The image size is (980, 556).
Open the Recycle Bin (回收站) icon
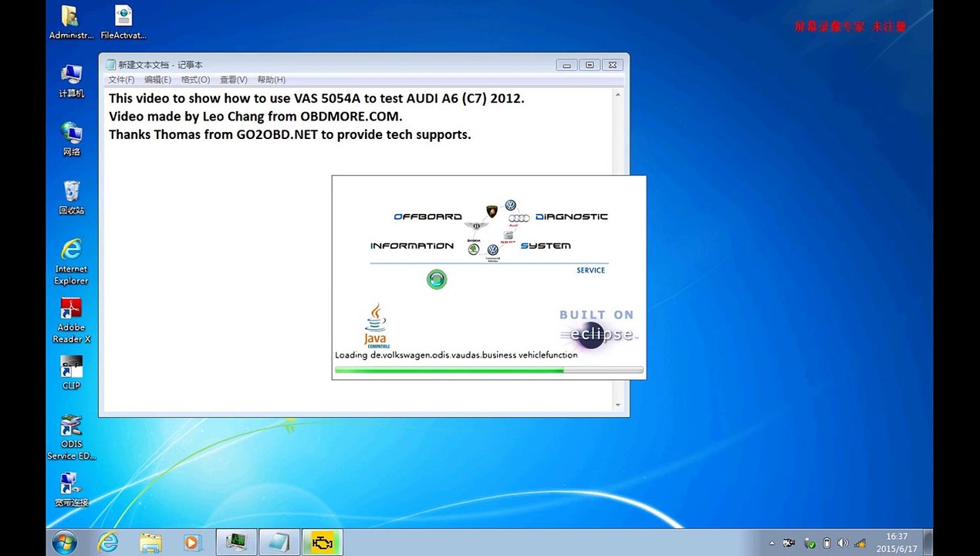coord(71,197)
